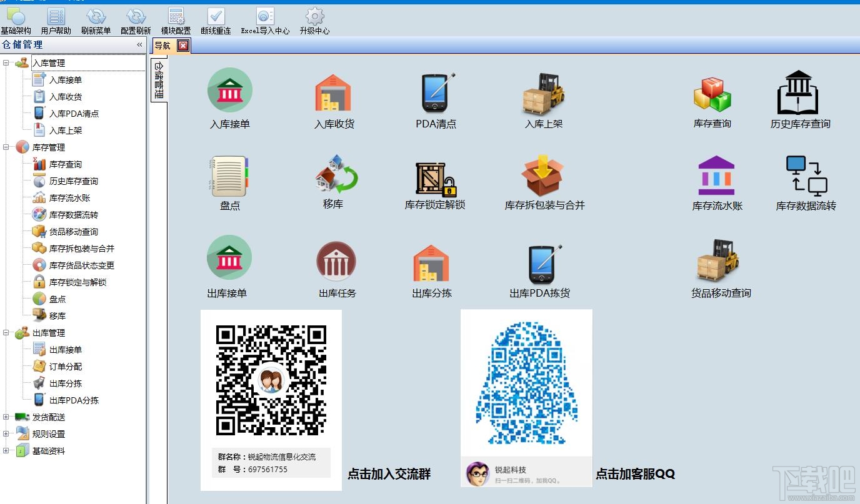Open the 货品移动查询 forklift icon
The width and height of the screenshot is (860, 504).
pyautogui.click(x=718, y=260)
